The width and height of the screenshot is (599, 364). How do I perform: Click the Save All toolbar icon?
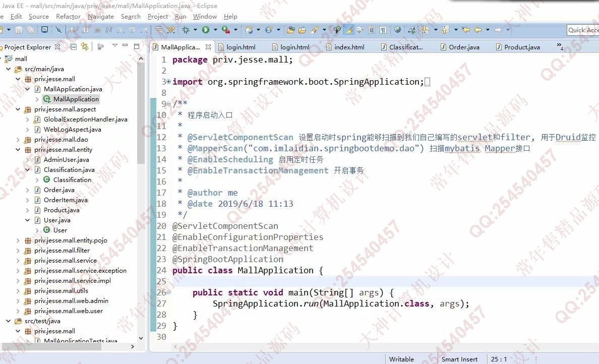(31, 30)
